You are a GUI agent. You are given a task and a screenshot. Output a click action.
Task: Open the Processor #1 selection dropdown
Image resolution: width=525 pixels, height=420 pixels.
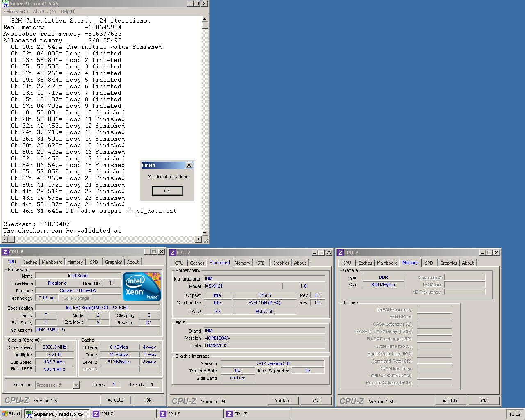(x=76, y=385)
